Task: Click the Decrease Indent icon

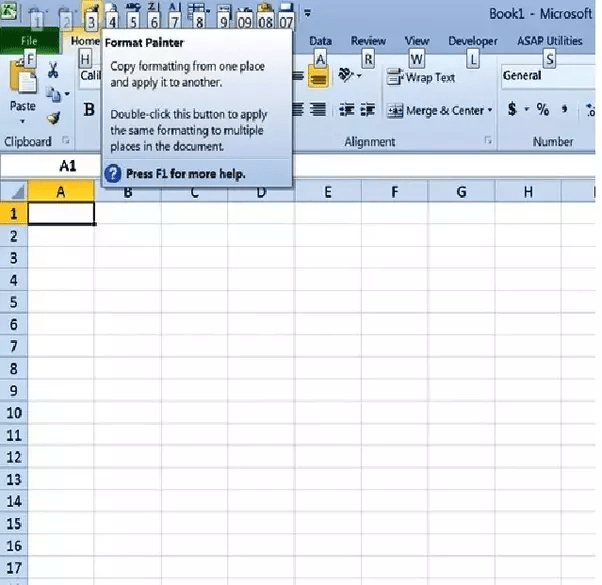Action: click(x=347, y=110)
